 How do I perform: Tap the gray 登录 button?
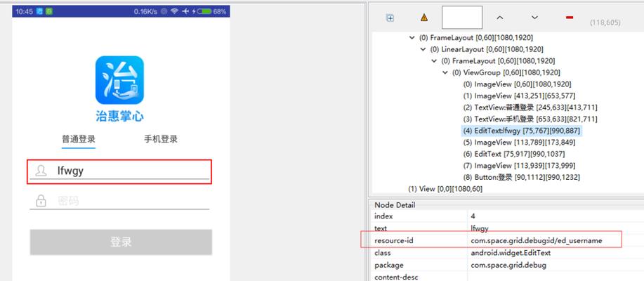[121, 242]
